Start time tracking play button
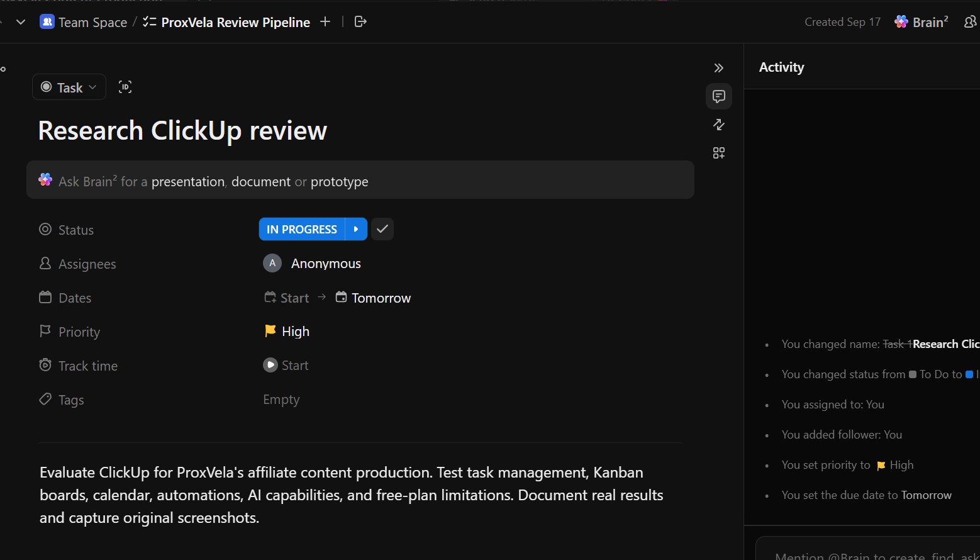Viewport: 980px width, 560px height. tap(270, 365)
